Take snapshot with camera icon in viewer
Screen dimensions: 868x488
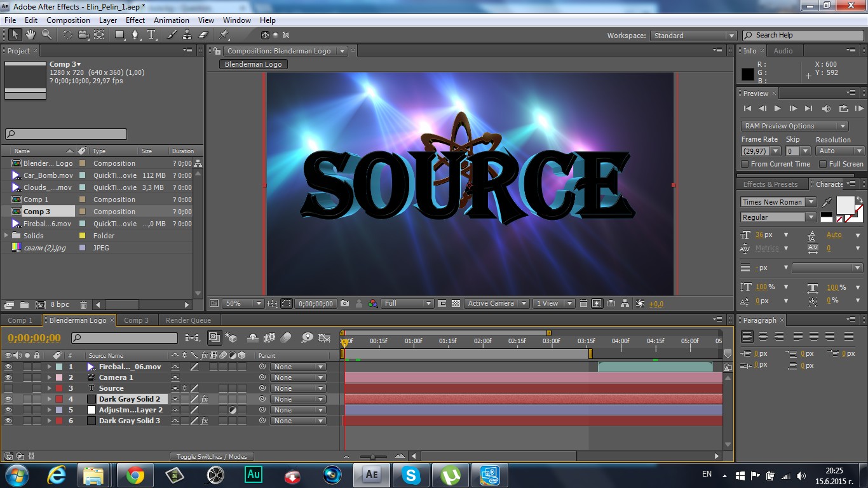[x=344, y=304]
